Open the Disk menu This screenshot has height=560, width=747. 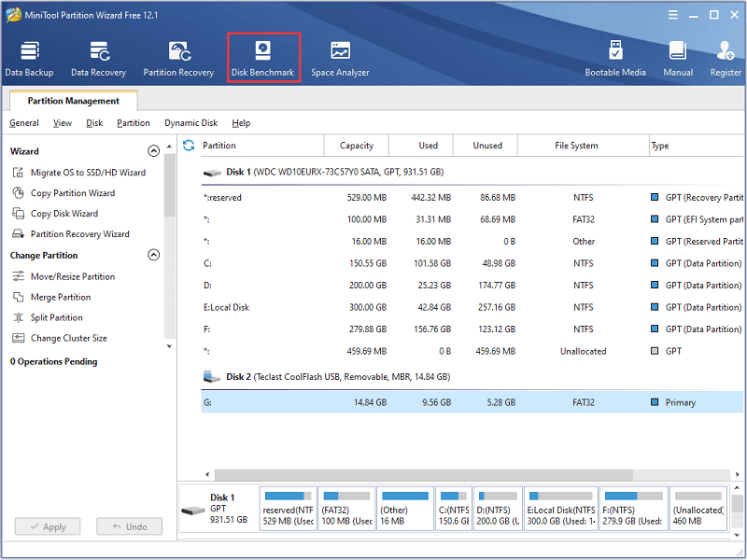click(94, 123)
